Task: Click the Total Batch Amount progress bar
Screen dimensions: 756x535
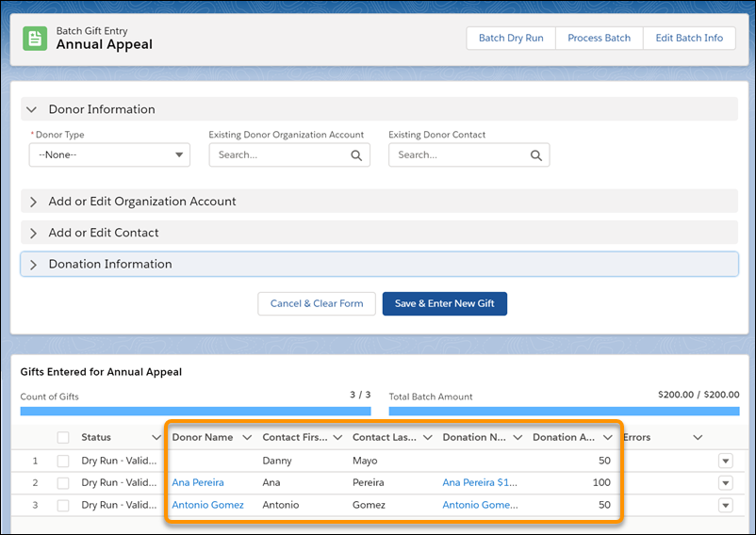Action: click(x=564, y=412)
